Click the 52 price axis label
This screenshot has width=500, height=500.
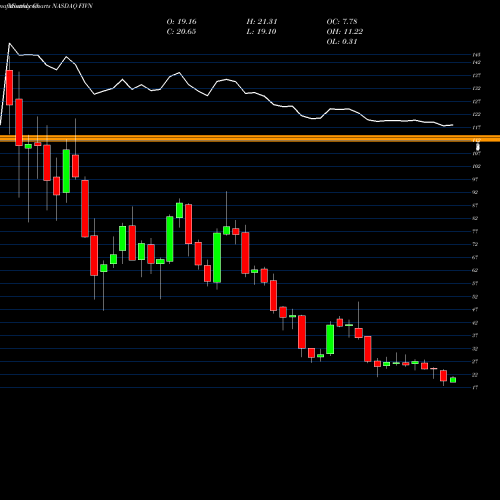(x=475, y=297)
